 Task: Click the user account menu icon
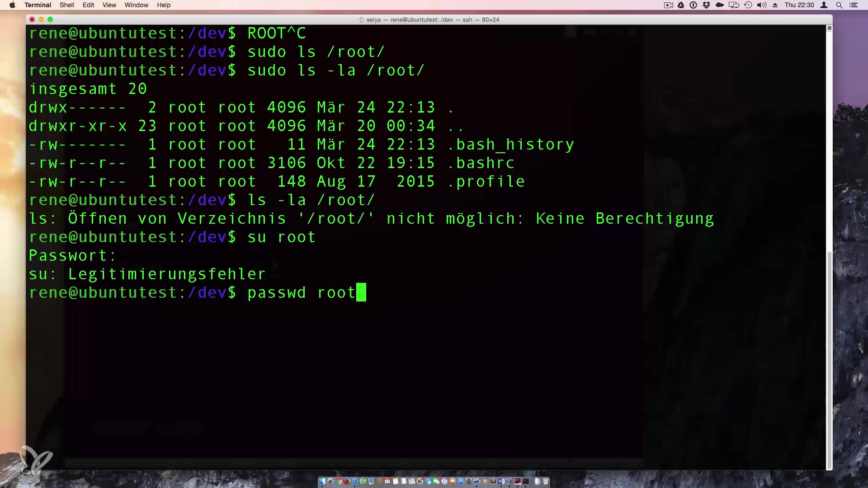pyautogui.click(x=824, y=5)
